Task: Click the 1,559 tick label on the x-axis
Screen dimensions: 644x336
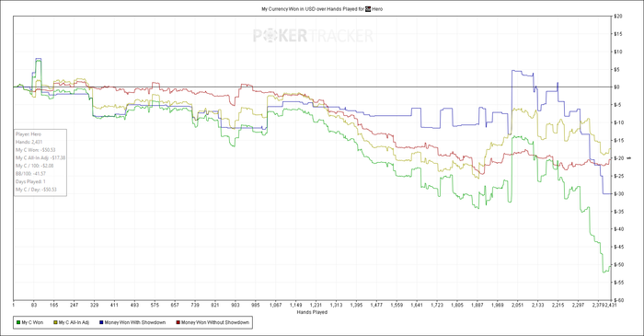Action: point(397,306)
